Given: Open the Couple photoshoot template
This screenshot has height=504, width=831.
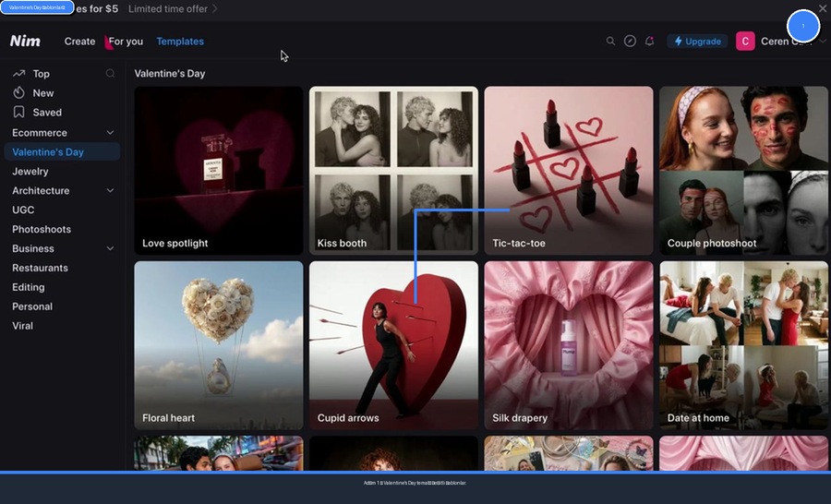Looking at the screenshot, I should click(743, 171).
